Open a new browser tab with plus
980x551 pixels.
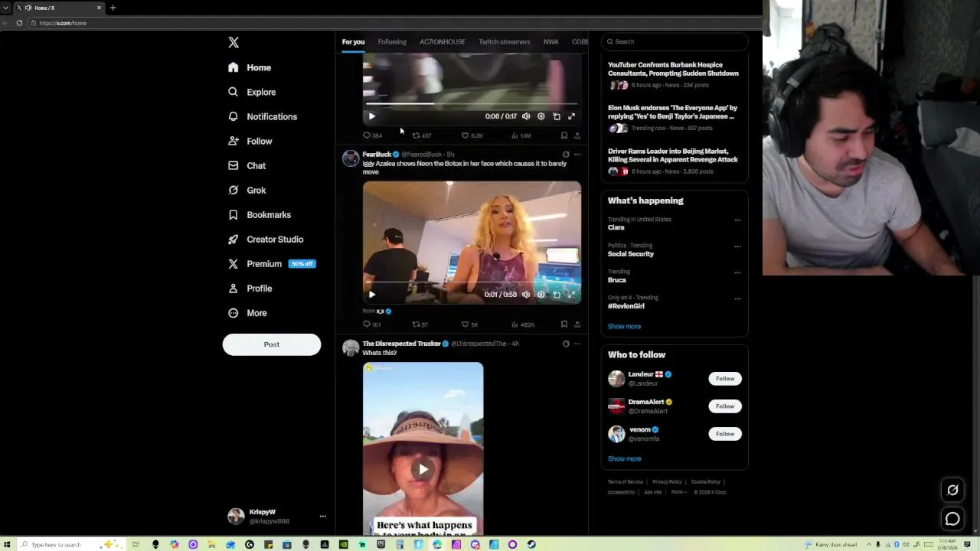point(113,8)
